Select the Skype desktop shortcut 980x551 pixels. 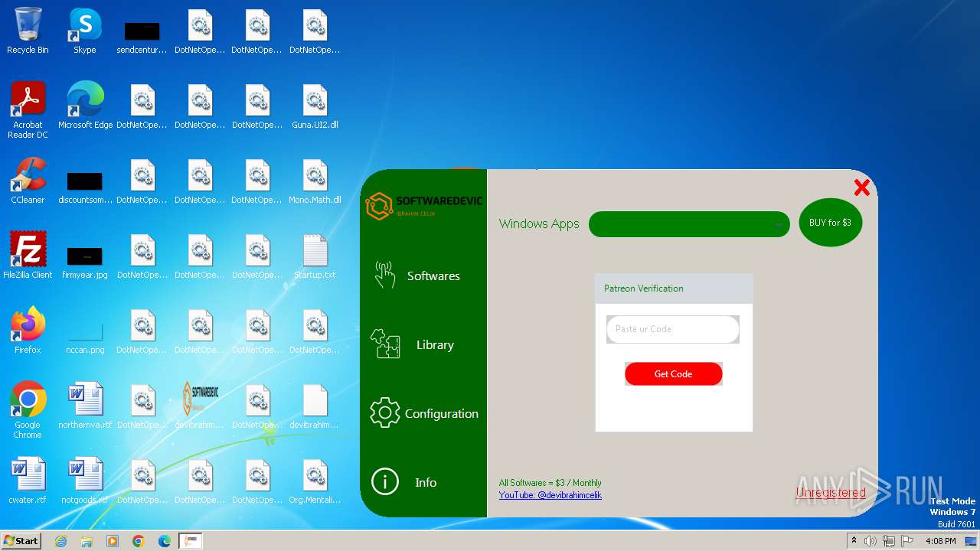(x=85, y=31)
